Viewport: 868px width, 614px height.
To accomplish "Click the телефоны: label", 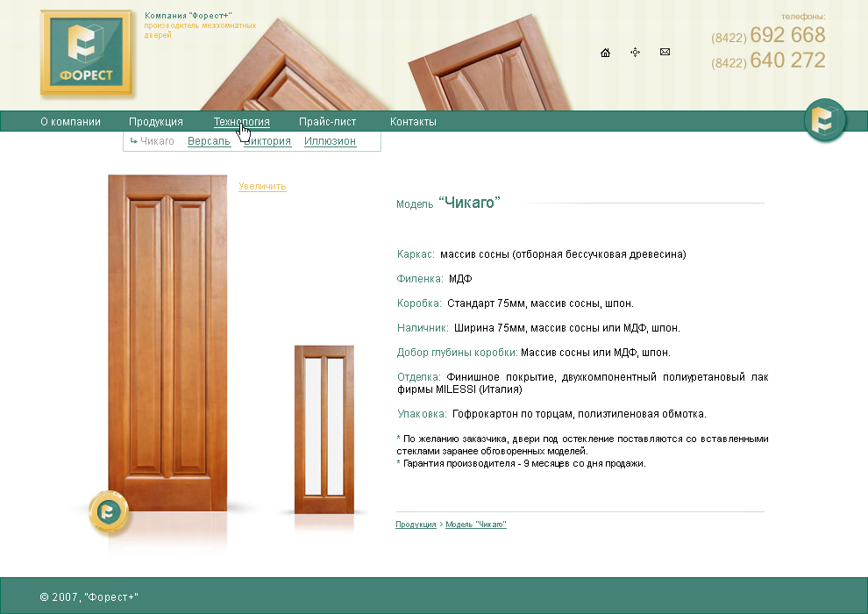I will click(803, 17).
